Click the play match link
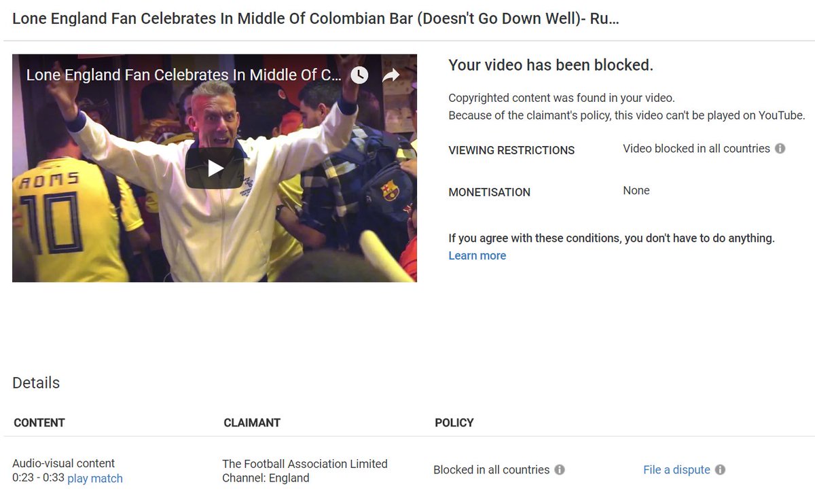 95,478
